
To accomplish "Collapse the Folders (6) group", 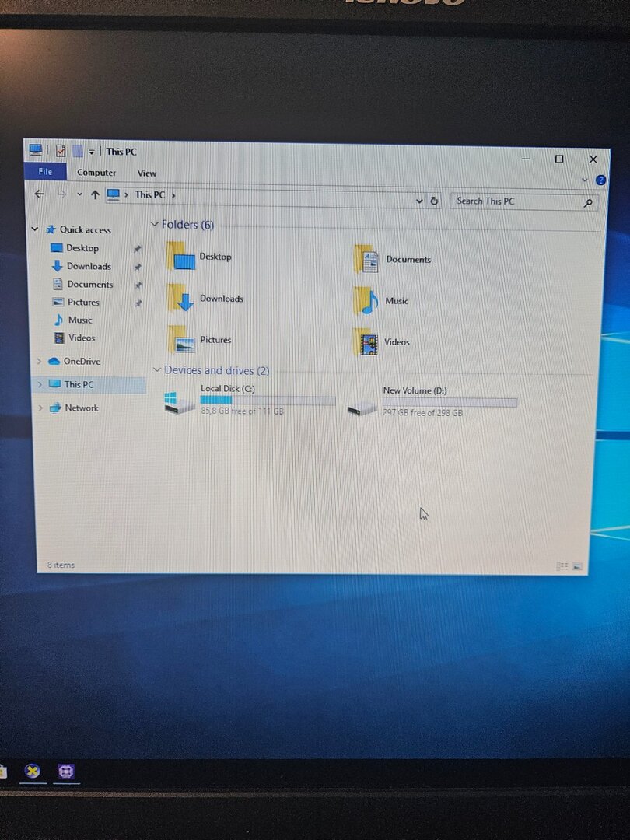I will [154, 224].
